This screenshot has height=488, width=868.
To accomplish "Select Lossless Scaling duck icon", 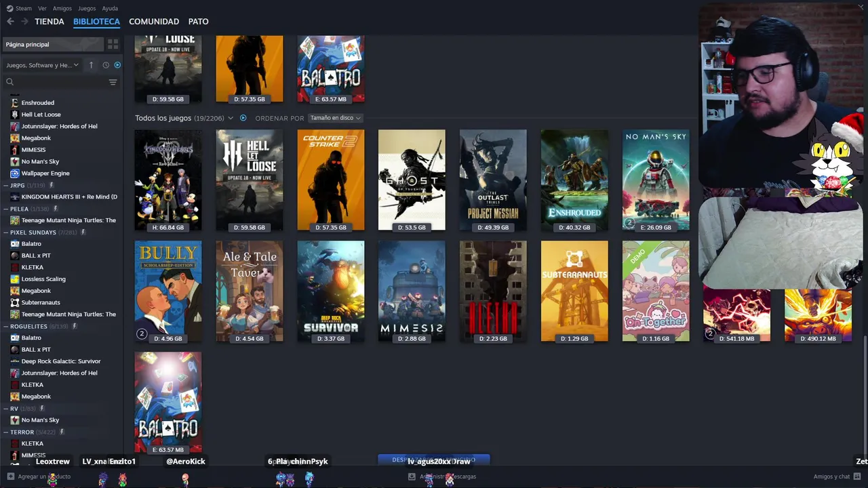I will (x=15, y=279).
